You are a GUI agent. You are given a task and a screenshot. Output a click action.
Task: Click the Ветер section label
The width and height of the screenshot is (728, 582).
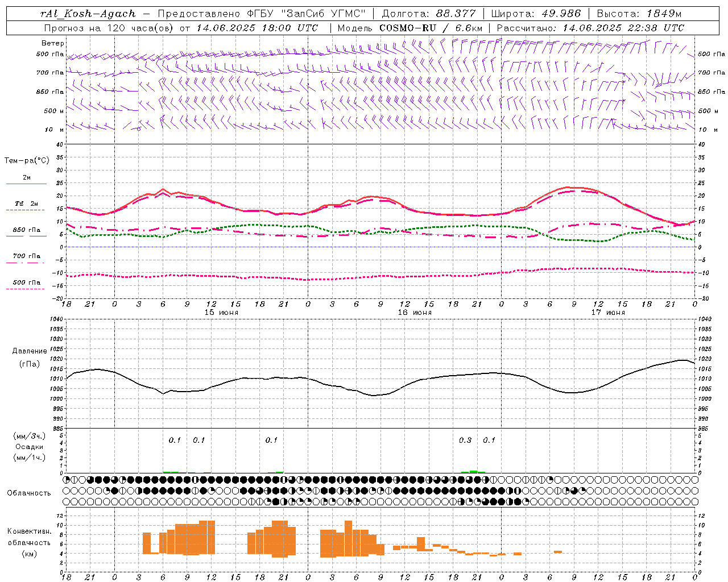coord(53,43)
